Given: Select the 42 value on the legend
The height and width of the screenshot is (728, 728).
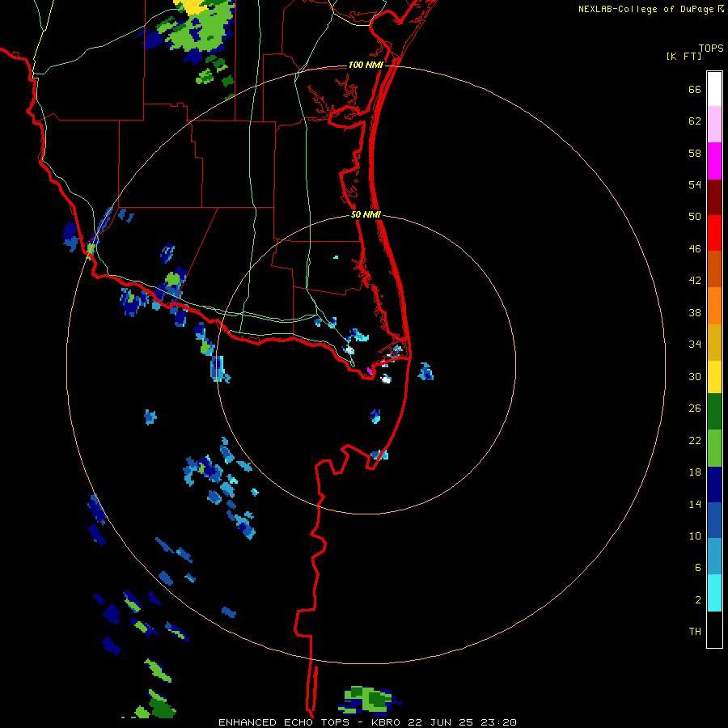Looking at the screenshot, I should (695, 281).
